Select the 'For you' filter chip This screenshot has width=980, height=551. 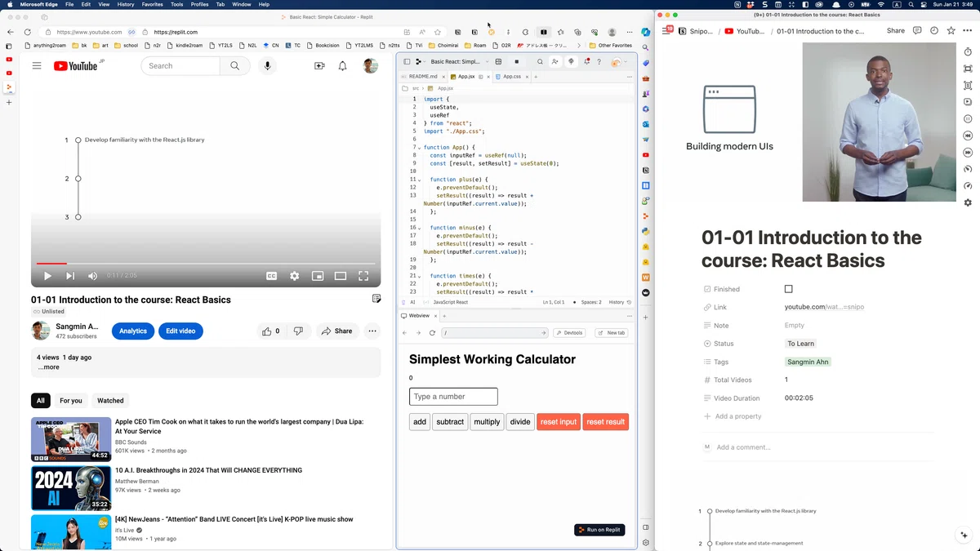point(71,401)
